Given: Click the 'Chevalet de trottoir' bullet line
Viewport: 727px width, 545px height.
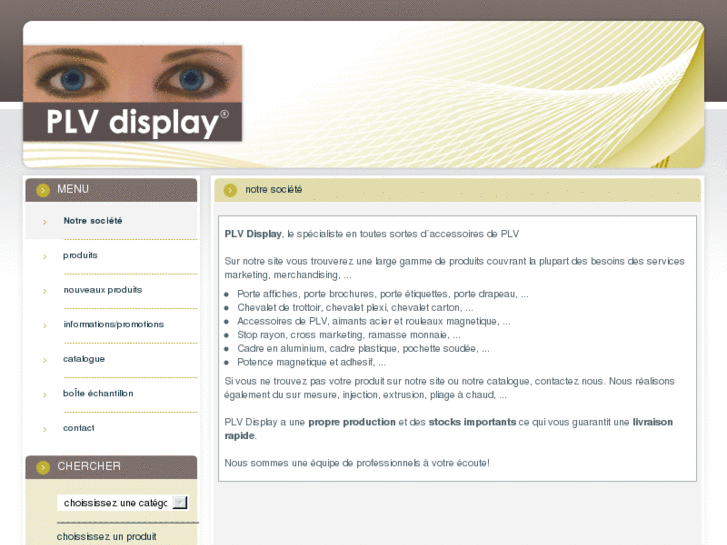Looking at the screenshot, I should 355,308.
